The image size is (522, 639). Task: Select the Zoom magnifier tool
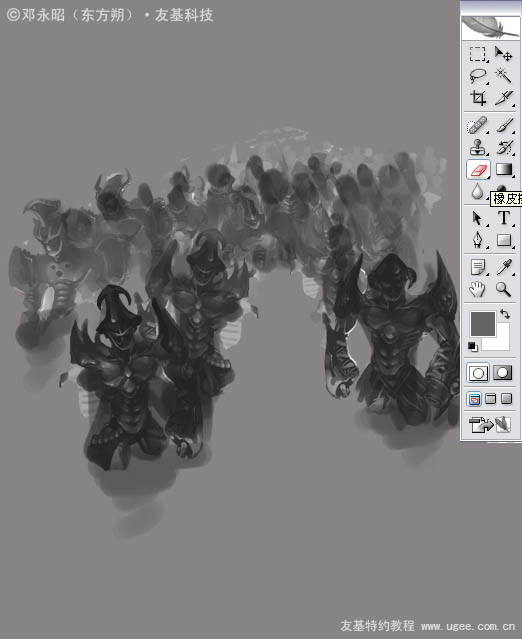coord(504,289)
